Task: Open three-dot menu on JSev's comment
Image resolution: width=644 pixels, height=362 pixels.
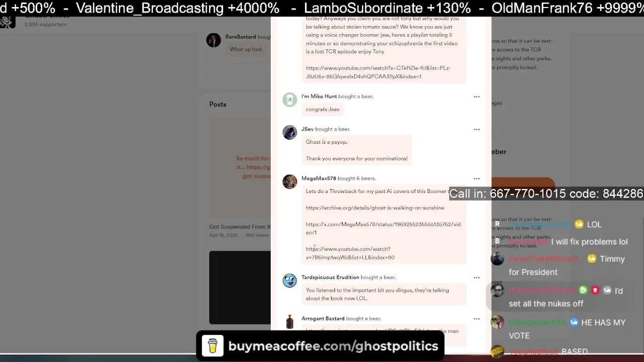Action: pyautogui.click(x=476, y=129)
